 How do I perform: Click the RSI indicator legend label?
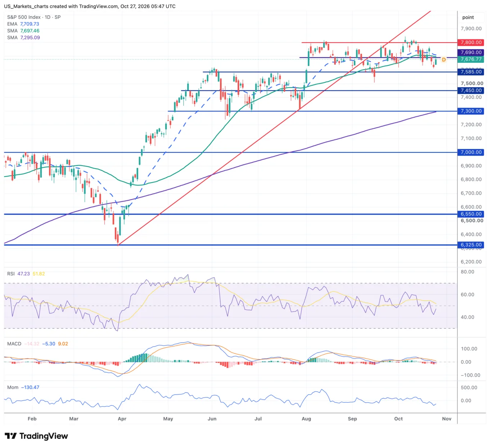(x=11, y=274)
